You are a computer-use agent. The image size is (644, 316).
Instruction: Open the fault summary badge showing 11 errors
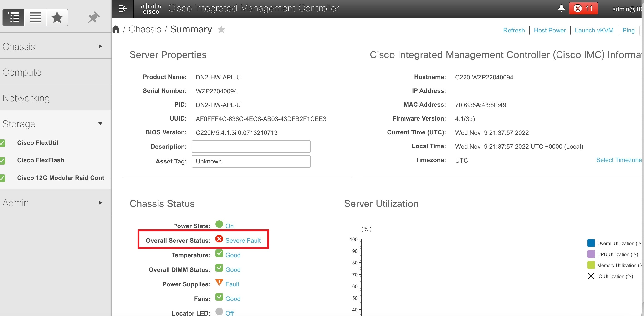pos(583,8)
